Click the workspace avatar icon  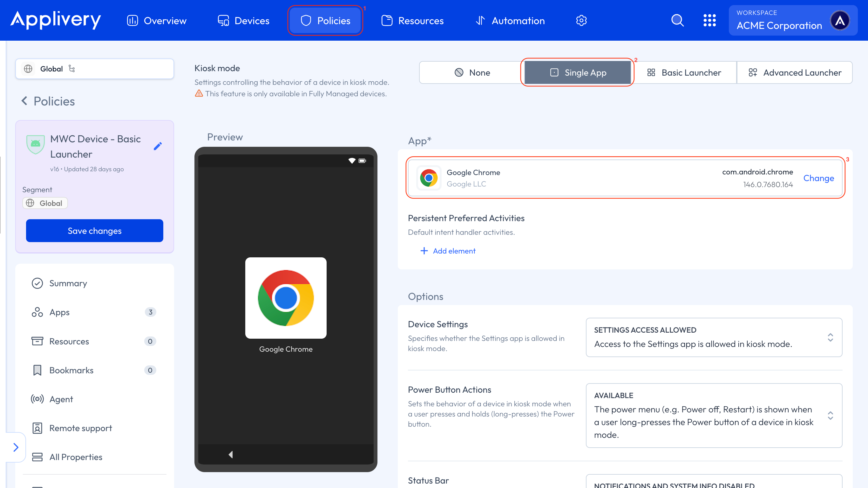[x=840, y=21]
